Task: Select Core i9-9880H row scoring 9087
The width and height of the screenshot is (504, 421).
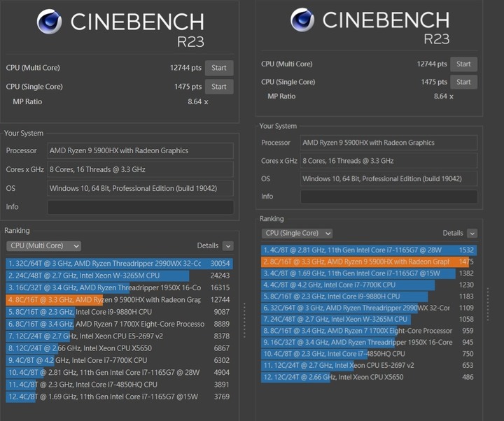Action: [x=119, y=312]
